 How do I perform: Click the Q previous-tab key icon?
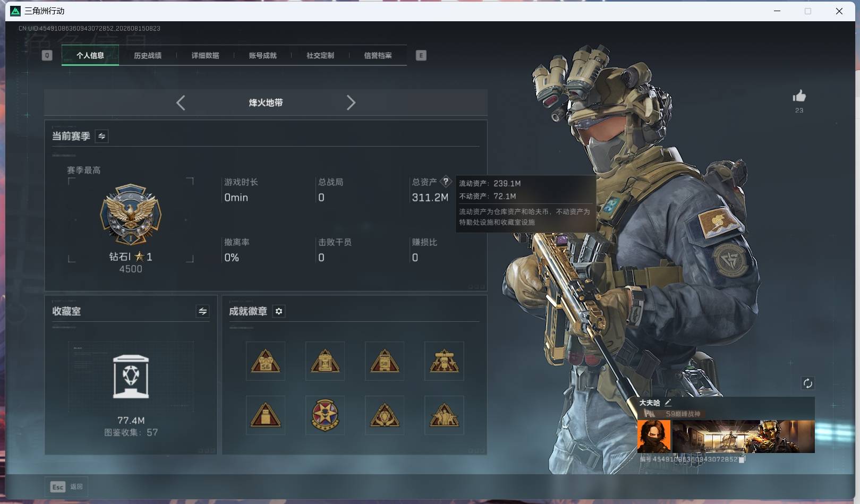pyautogui.click(x=47, y=55)
